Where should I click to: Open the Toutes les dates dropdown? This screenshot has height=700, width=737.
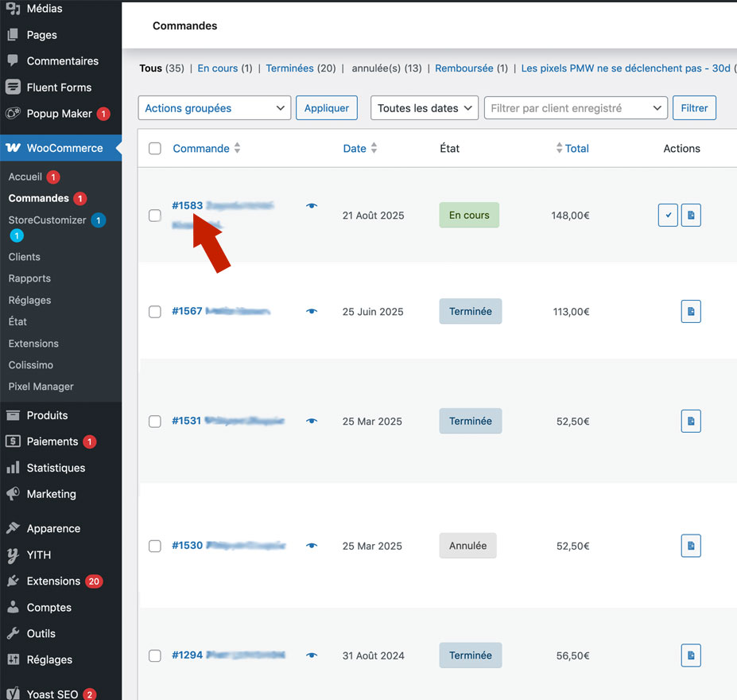click(x=424, y=108)
